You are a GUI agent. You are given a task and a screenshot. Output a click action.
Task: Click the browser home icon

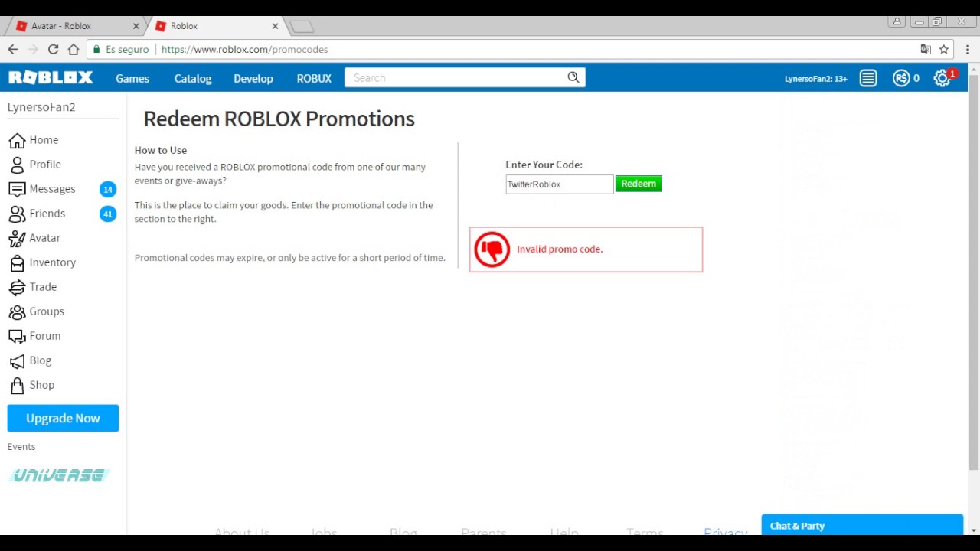coord(73,49)
